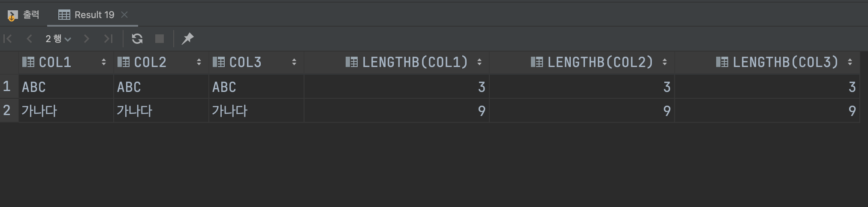This screenshot has width=868, height=207.
Task: Click the stop execution square icon
Action: (160, 39)
